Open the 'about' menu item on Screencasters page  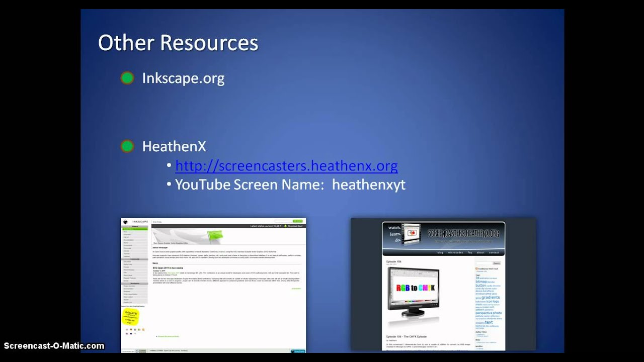click(480, 252)
